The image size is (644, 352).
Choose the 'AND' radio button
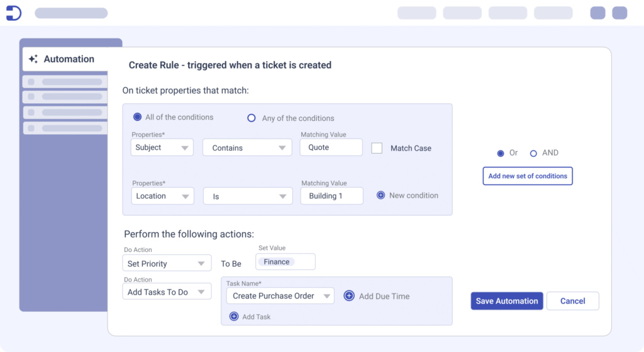[533, 153]
